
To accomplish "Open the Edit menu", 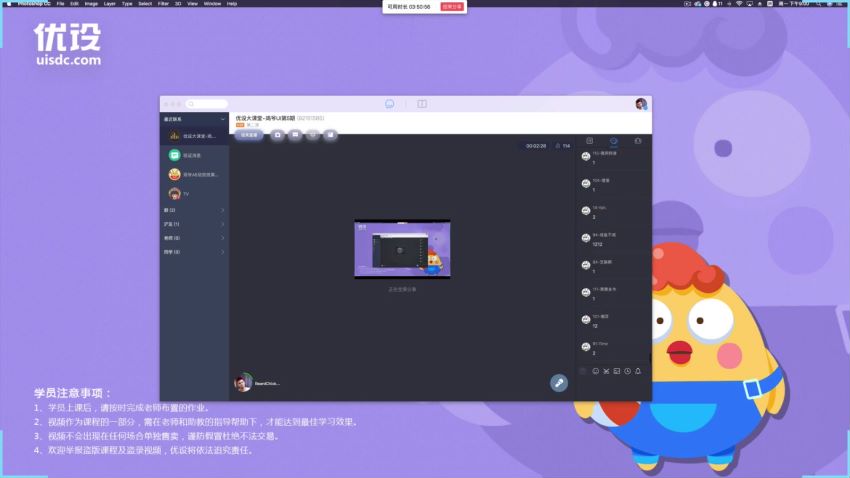I will (74, 3).
